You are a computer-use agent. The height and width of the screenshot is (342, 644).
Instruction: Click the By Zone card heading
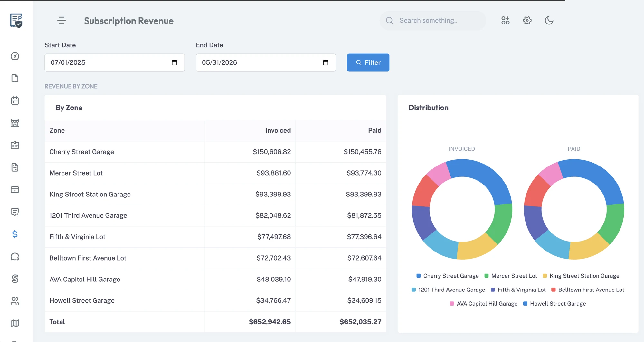tap(69, 108)
